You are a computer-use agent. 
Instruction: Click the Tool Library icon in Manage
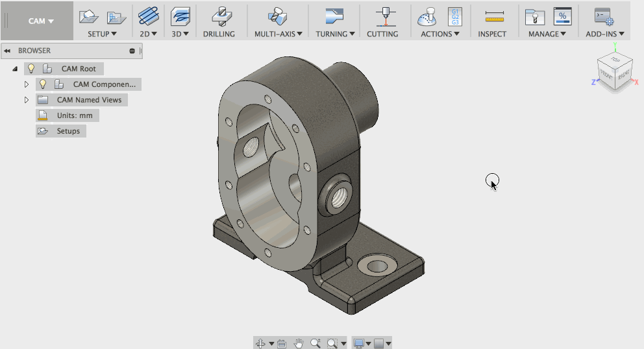click(534, 17)
